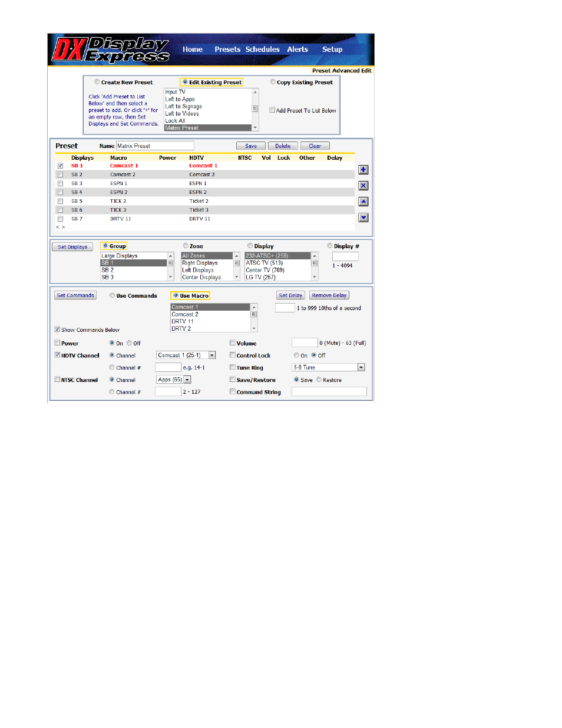Click the Set Commands button
This screenshot has width=562, height=728.
point(75,295)
